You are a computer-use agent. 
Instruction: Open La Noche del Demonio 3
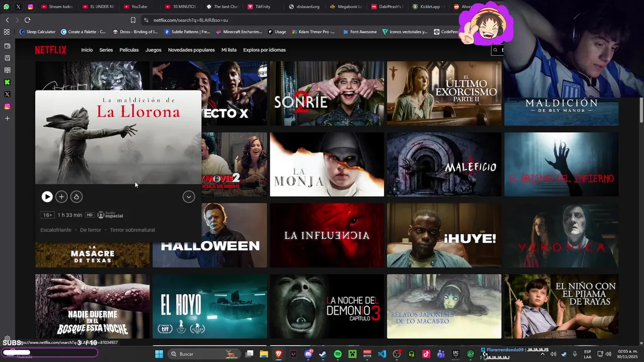click(327, 306)
